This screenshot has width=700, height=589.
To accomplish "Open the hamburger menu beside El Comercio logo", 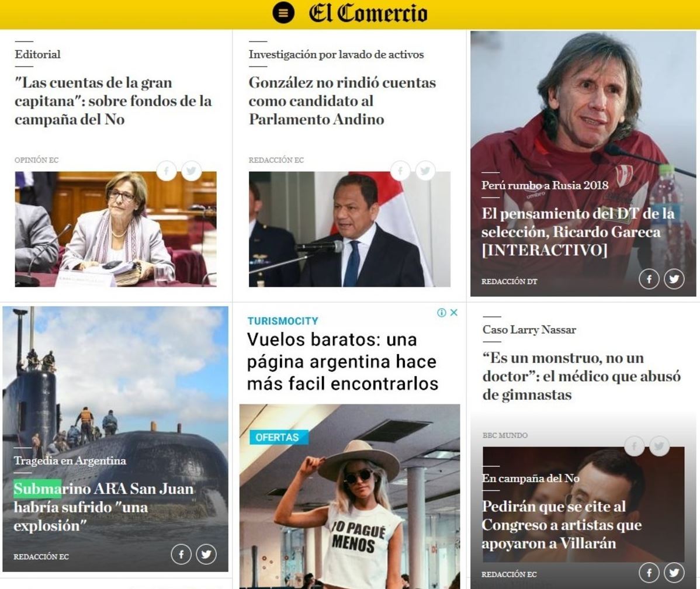I will coord(283,13).
